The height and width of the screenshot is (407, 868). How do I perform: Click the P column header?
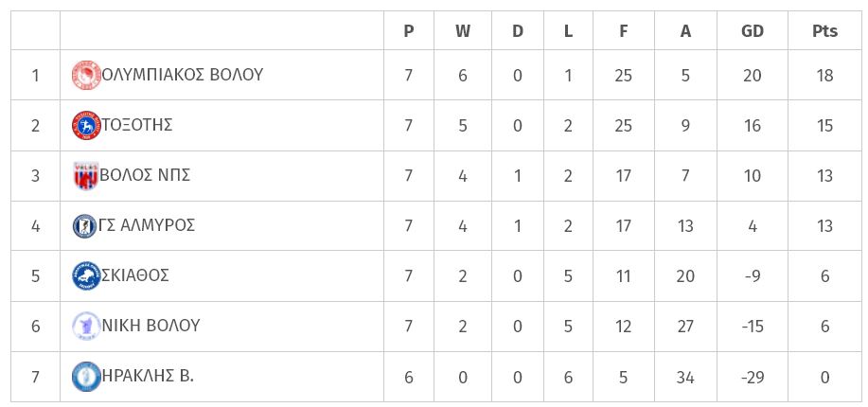coord(409,31)
